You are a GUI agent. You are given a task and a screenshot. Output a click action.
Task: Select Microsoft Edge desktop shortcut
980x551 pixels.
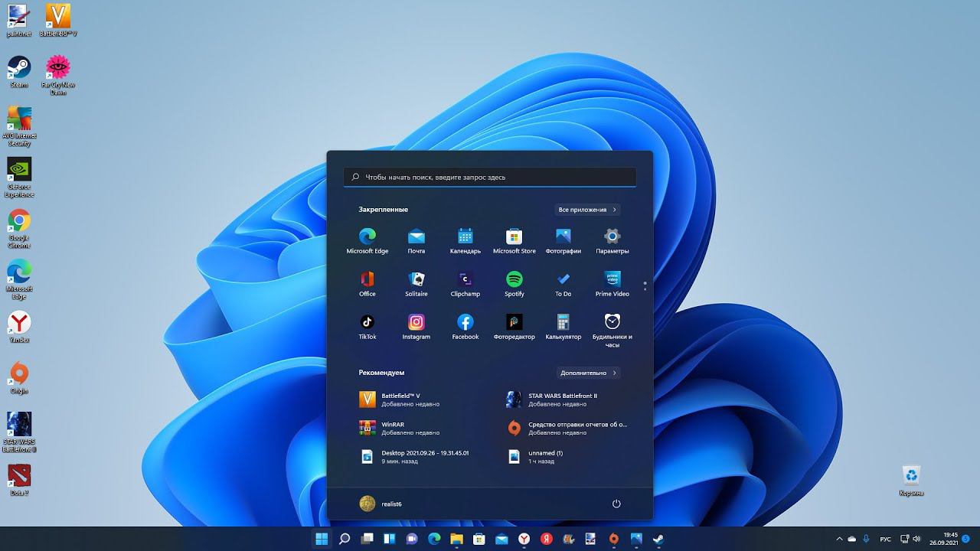19,280
